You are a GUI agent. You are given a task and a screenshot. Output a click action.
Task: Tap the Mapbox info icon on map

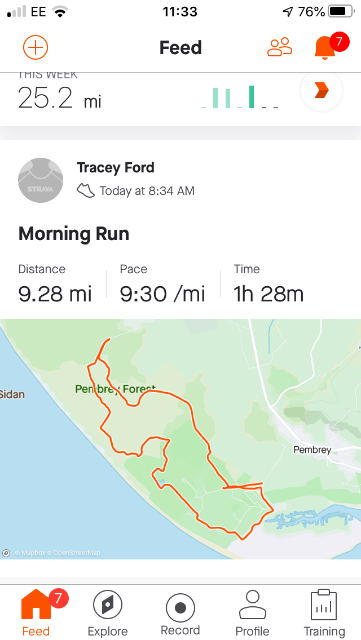pos(6,553)
